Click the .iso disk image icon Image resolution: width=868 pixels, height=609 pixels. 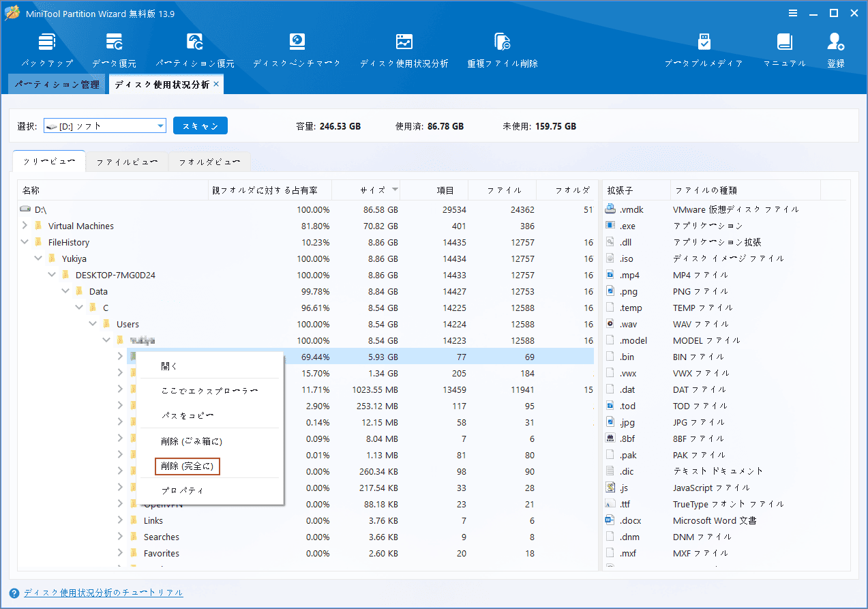point(610,258)
